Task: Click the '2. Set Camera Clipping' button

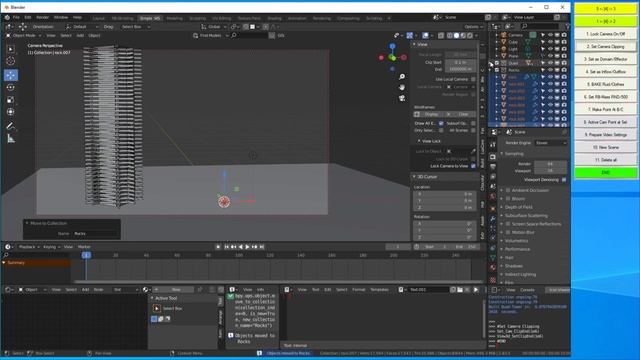Action: click(x=606, y=47)
